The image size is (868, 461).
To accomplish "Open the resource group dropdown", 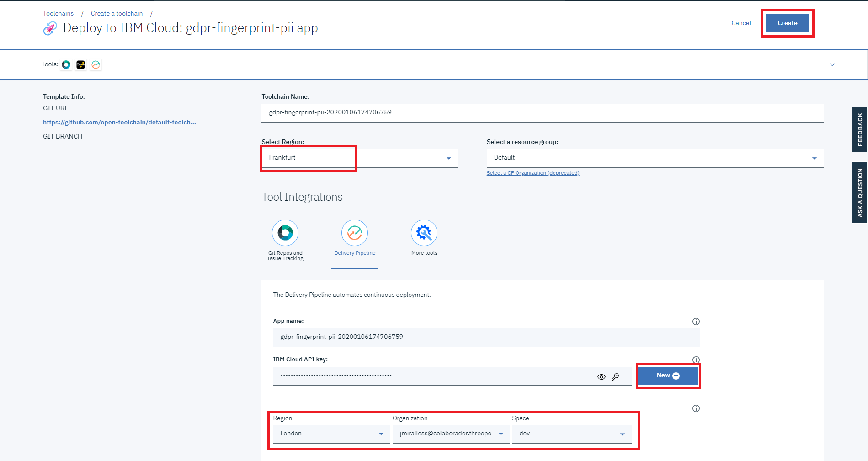I will [655, 158].
